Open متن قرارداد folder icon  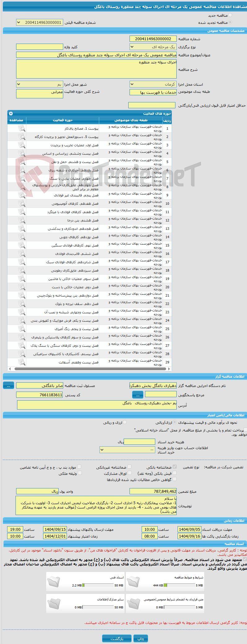coord(133,603)
